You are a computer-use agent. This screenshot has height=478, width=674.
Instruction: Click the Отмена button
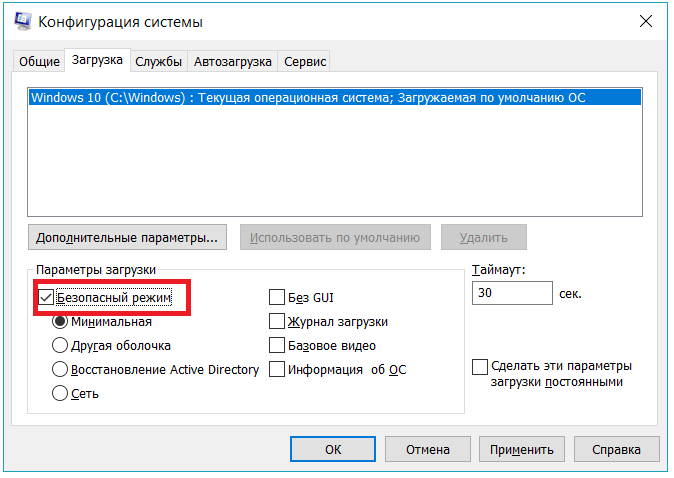point(428,449)
